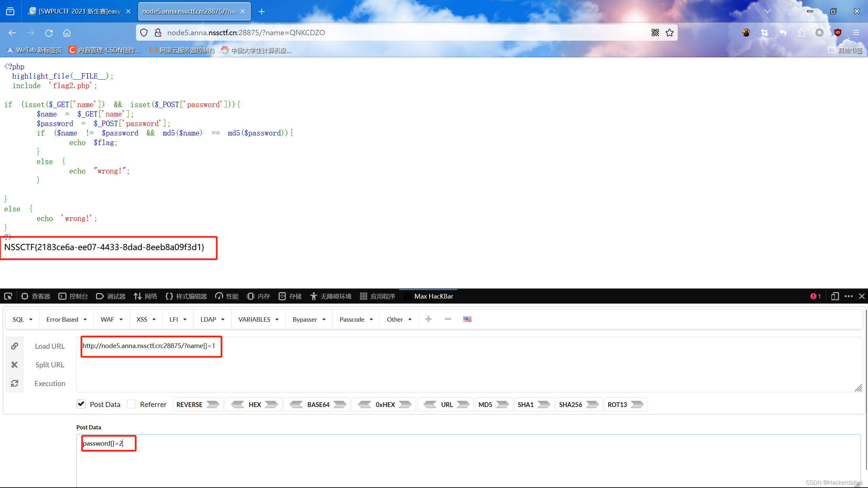Open the Firefox hamburger menu
The image size is (868, 488).
tap(856, 33)
